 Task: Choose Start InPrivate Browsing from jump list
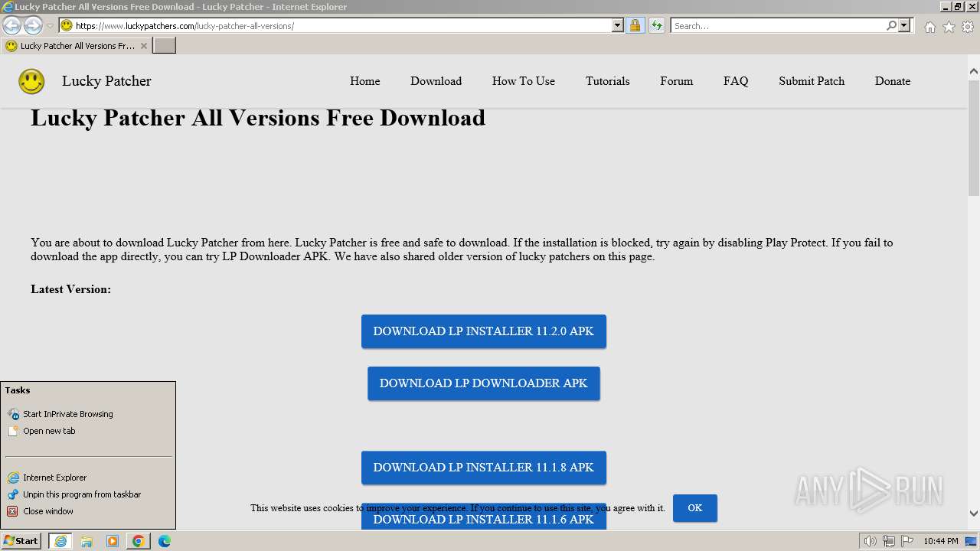[68, 414]
